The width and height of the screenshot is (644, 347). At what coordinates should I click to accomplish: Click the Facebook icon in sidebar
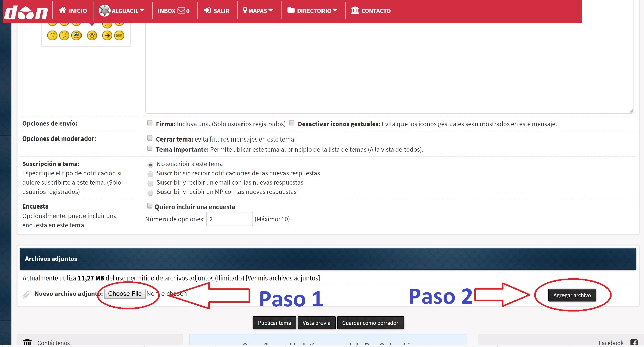point(634,343)
